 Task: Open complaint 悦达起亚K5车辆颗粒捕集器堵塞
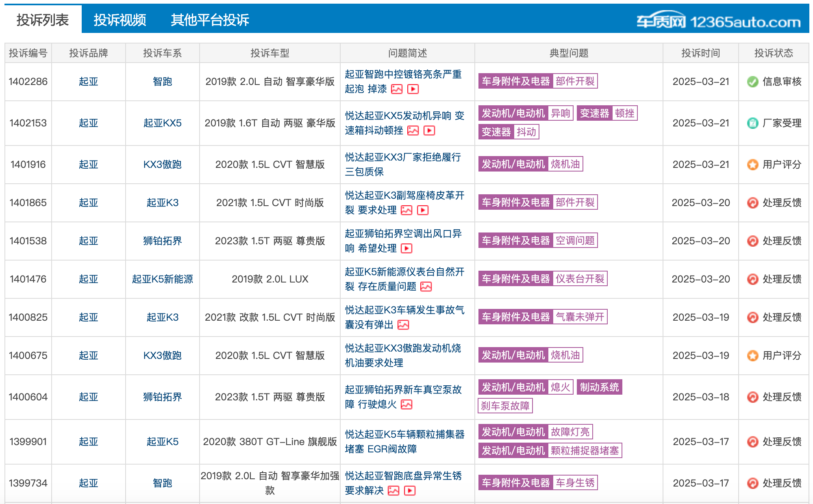pyautogui.click(x=404, y=442)
